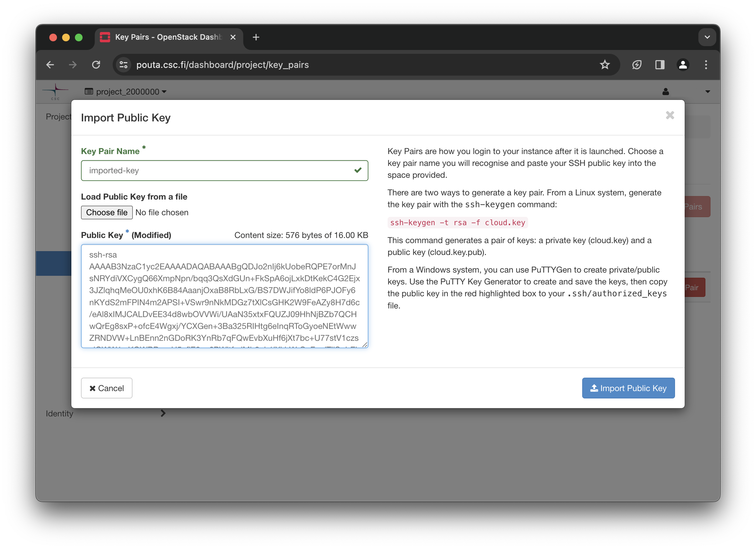The width and height of the screenshot is (756, 549).
Task: Click the close dialog X icon
Action: [670, 115]
